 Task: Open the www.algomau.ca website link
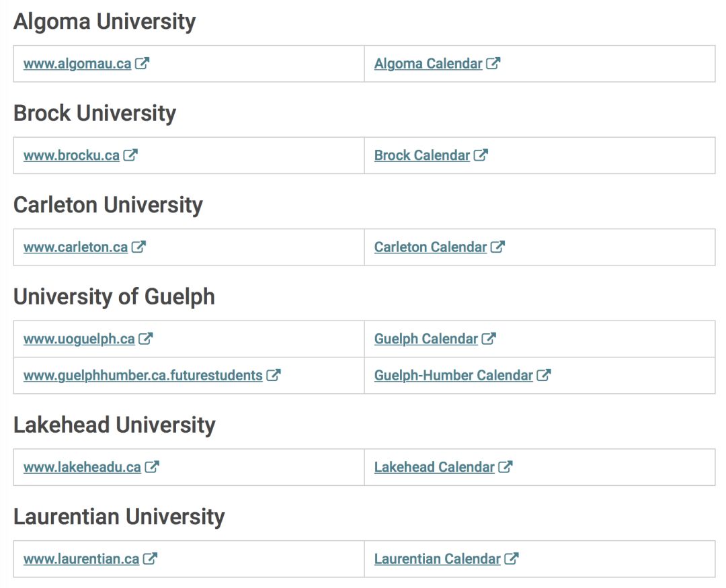pos(77,63)
